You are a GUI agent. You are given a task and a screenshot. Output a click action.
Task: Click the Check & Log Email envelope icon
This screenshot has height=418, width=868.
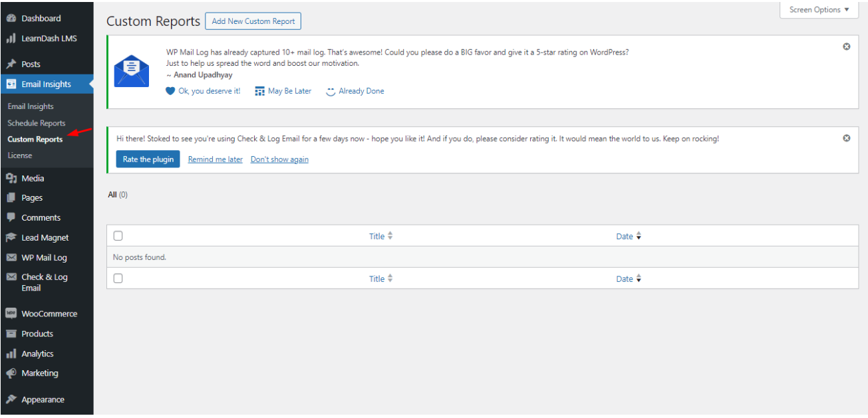(x=11, y=277)
